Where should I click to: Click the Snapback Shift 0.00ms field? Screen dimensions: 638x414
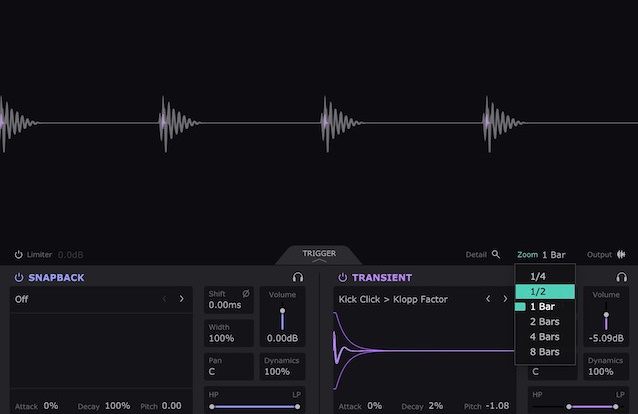tap(228, 304)
